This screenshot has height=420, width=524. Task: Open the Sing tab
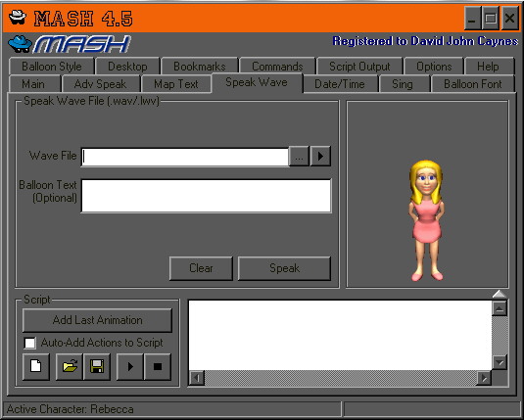pyautogui.click(x=403, y=84)
